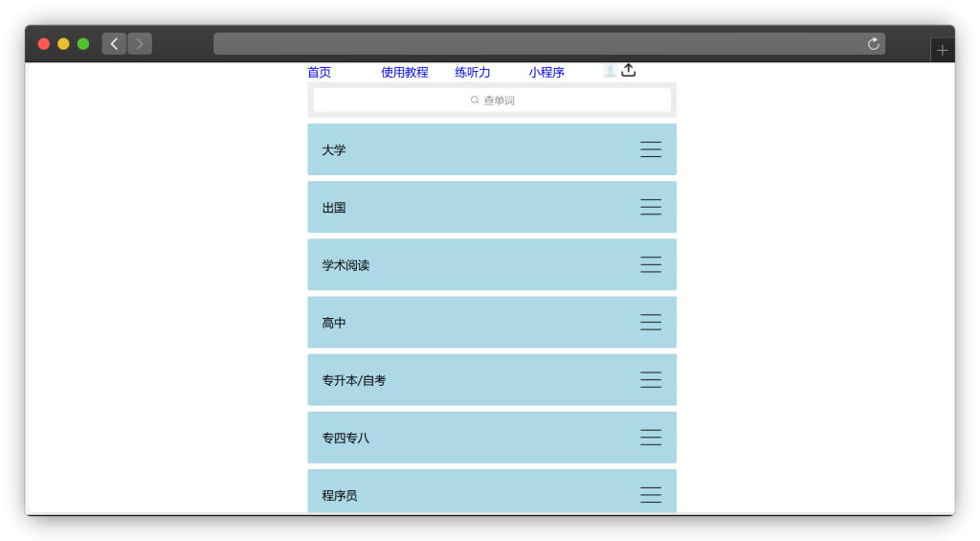The image size is (980, 541).
Task: Click the user avatar icon
Action: point(610,71)
